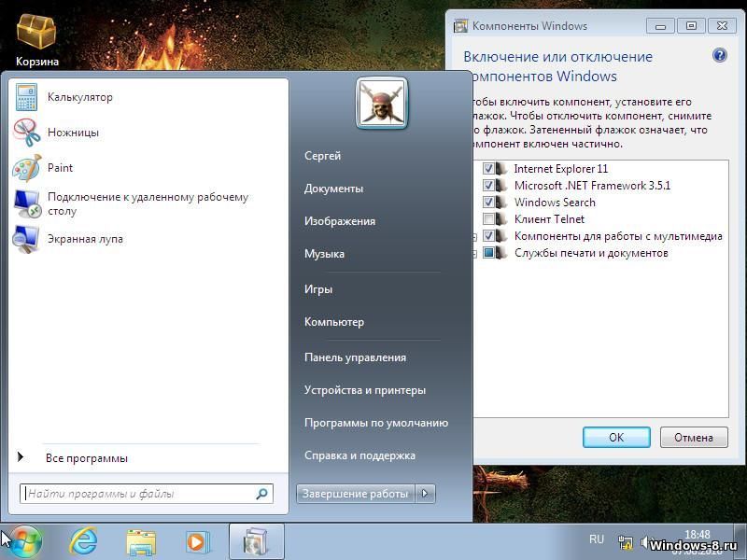Click the Windows Features title bar icon
Image resolution: width=747 pixels, height=560 pixels.
460,26
